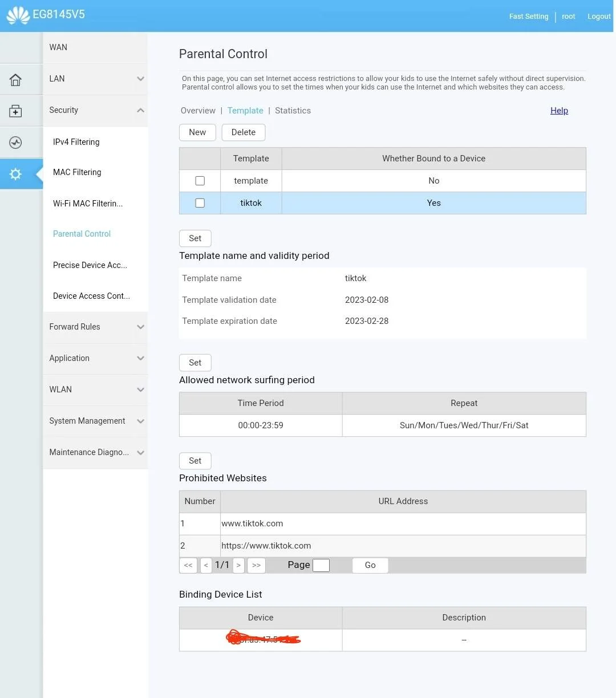The width and height of the screenshot is (616, 698).
Task: Expand the LAN menu chevron
Action: coord(140,79)
